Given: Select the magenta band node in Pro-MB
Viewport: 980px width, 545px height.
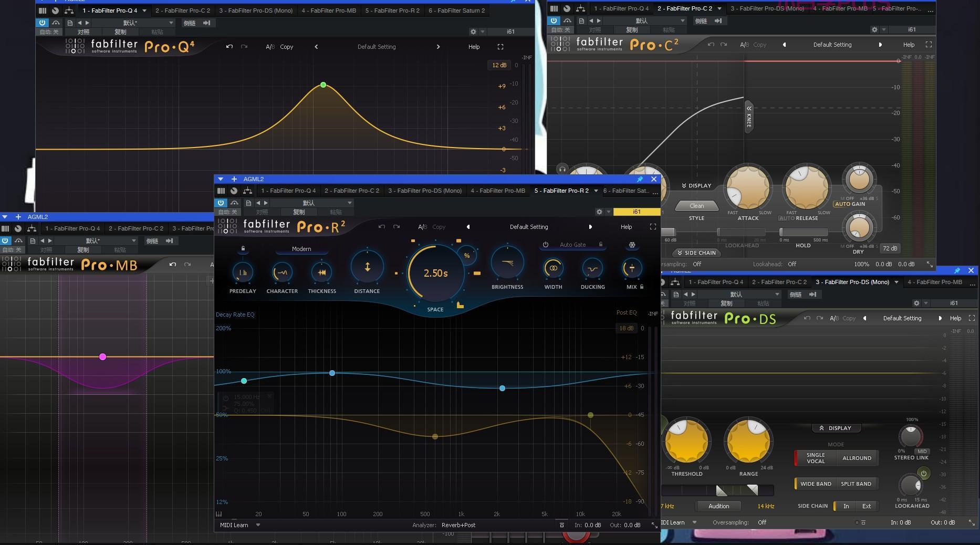Looking at the screenshot, I should [102, 357].
